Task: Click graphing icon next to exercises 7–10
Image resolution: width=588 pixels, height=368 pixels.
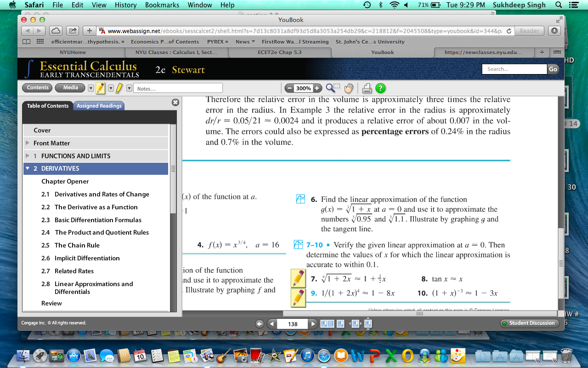Action: click(x=298, y=244)
